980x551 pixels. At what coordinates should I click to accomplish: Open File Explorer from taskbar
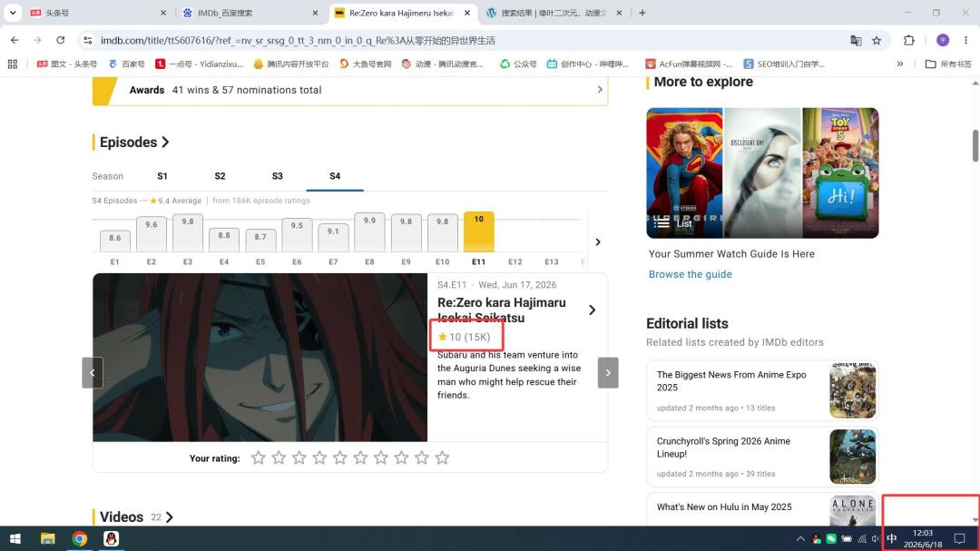click(47, 538)
